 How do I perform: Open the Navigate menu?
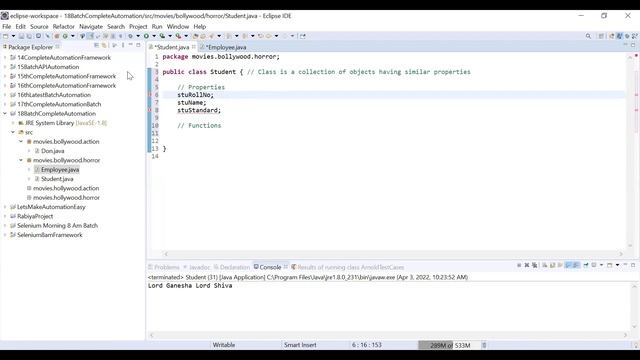tap(91, 27)
